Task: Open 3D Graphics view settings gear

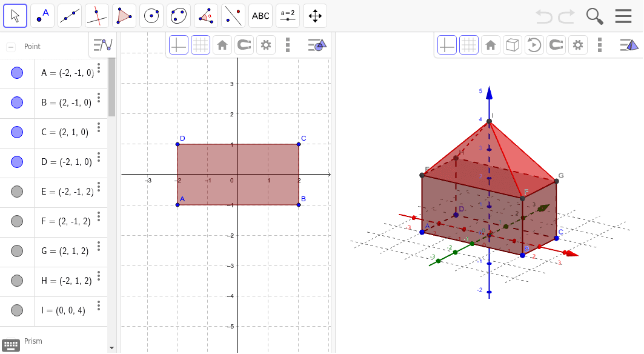Action: [x=578, y=45]
